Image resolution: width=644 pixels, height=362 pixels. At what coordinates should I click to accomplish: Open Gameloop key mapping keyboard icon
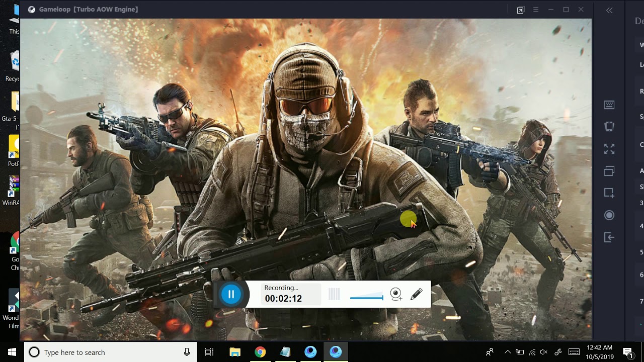click(609, 105)
